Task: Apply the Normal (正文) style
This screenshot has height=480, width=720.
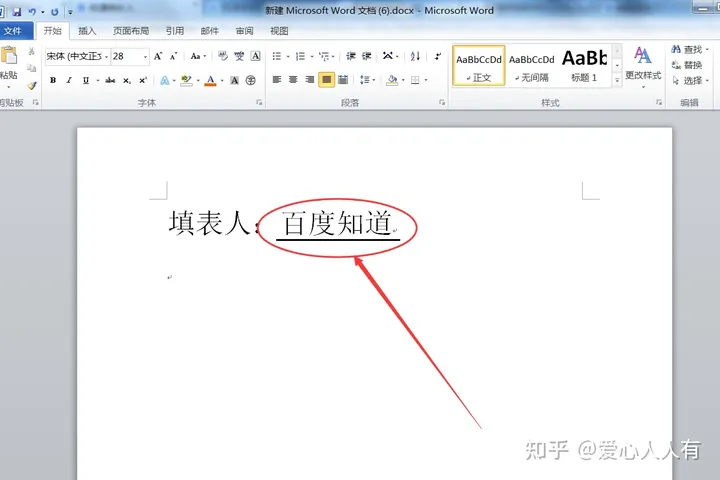Action: 479,65
